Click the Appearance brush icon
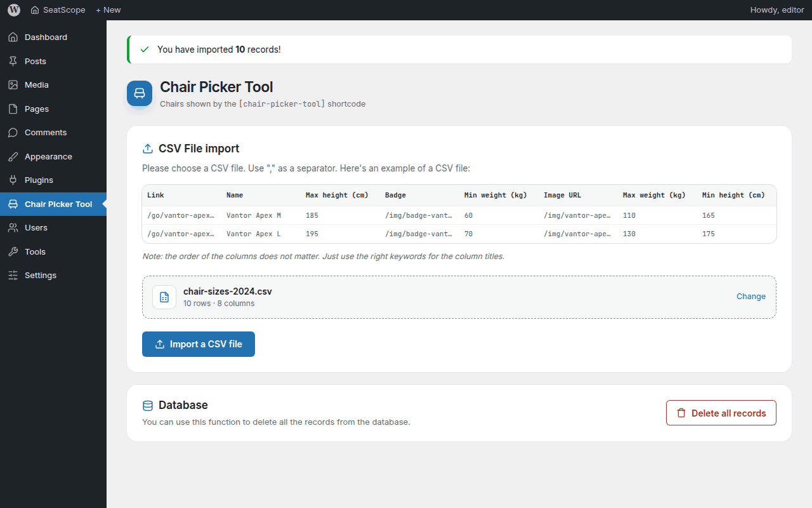 point(13,156)
